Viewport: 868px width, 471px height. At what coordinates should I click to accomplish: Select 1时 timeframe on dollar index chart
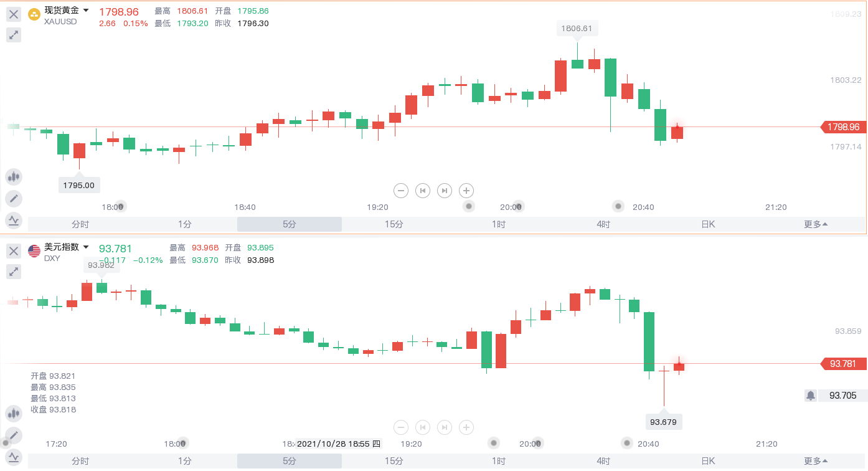pos(499,461)
